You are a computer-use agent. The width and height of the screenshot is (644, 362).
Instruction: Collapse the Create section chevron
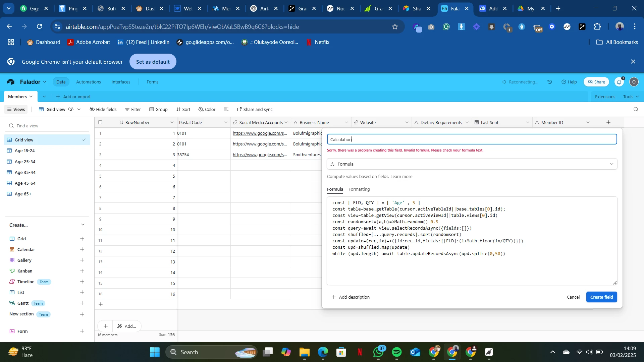(x=83, y=225)
